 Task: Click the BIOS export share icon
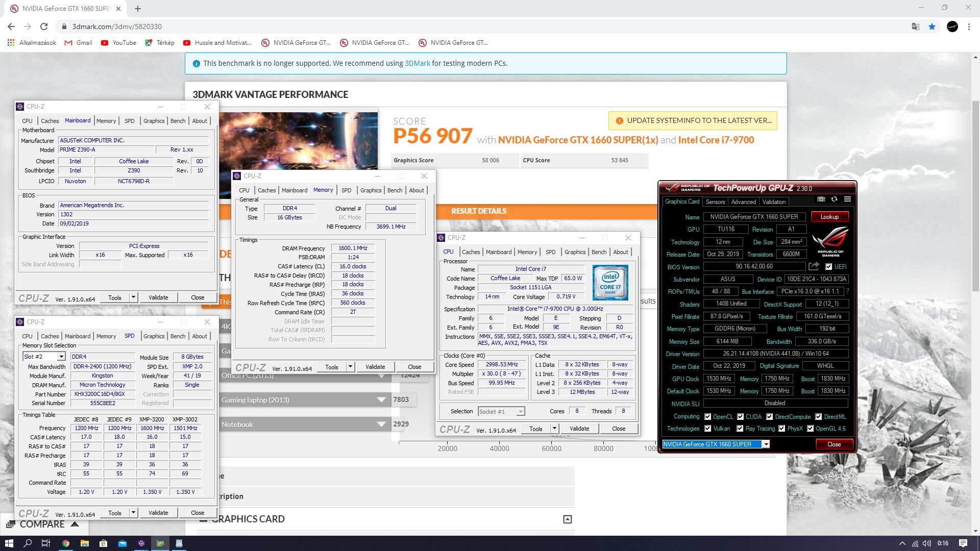pyautogui.click(x=814, y=266)
